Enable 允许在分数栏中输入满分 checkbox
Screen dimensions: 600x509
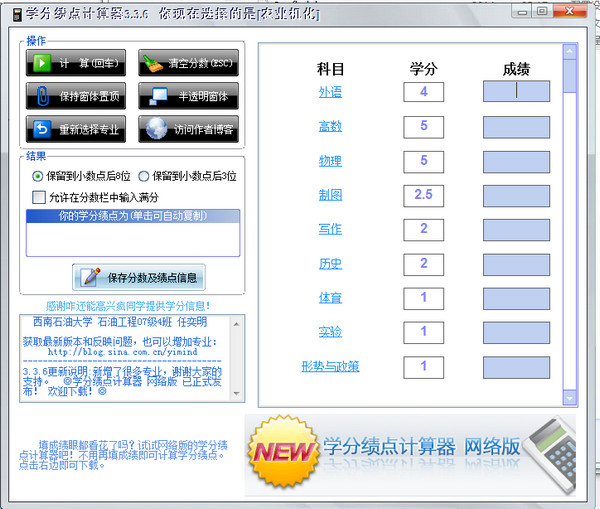pos(39,197)
